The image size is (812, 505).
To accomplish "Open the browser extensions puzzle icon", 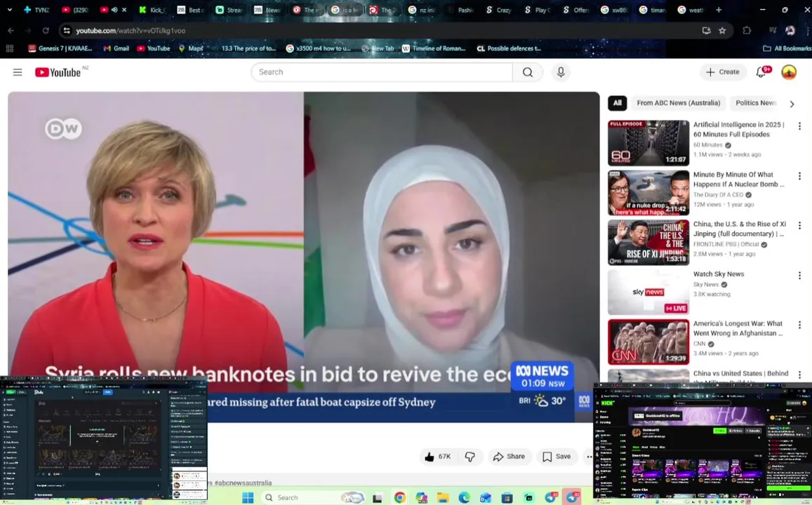I will click(747, 31).
